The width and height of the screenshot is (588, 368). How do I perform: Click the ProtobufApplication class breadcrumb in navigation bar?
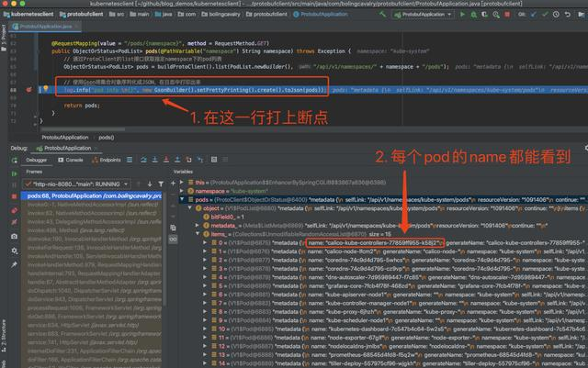pos(321,15)
